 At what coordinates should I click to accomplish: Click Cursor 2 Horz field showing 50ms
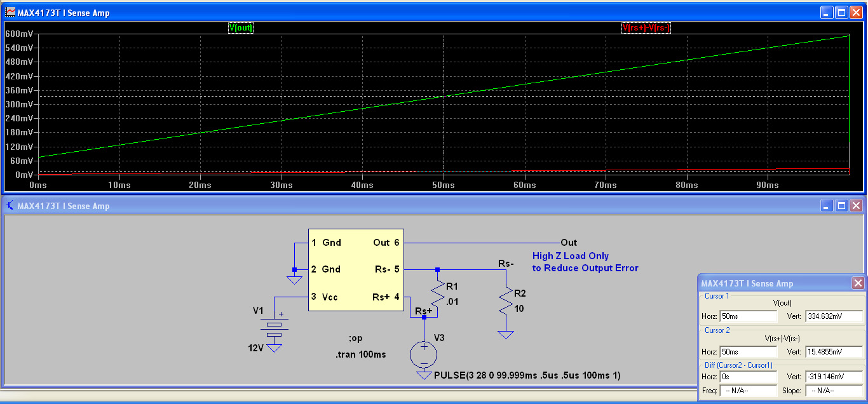(748, 352)
